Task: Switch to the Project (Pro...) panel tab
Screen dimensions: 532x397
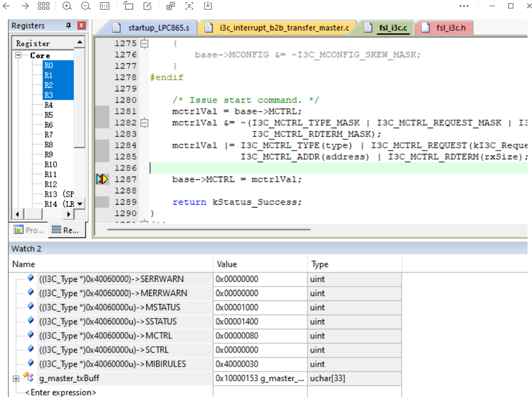Action: pos(29,230)
